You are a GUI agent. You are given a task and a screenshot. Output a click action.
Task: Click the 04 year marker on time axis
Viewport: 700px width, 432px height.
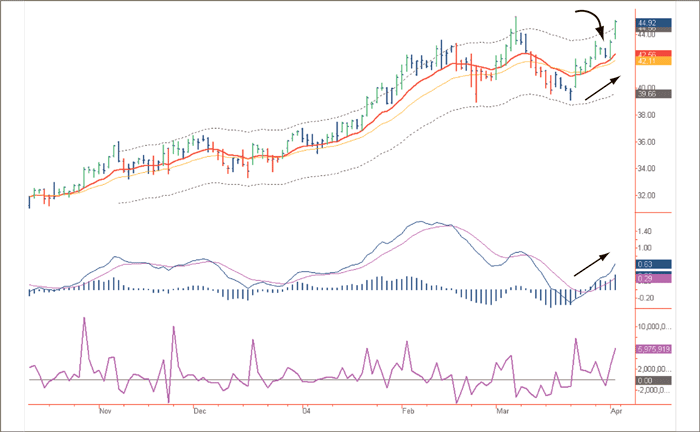click(307, 411)
